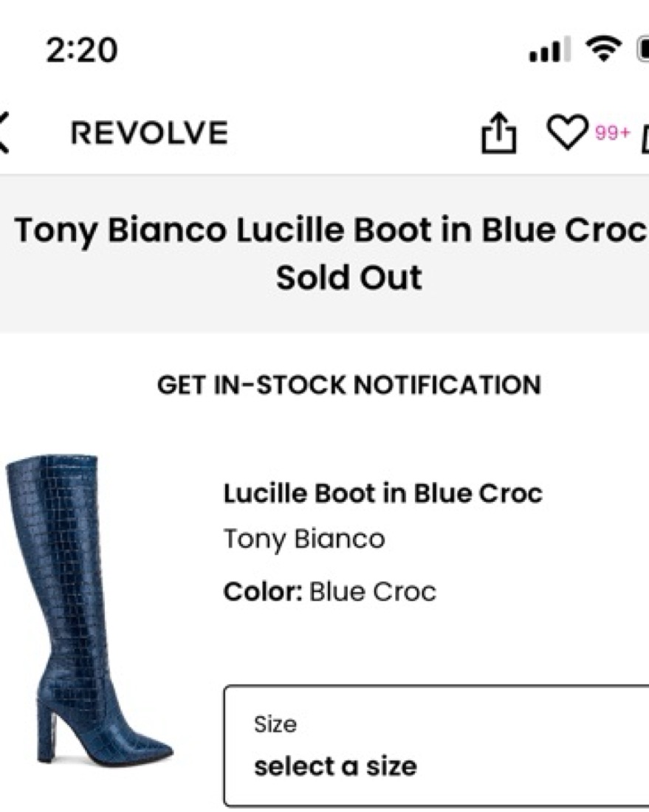649x812 pixels.
Task: Tap the 'Lucille Boot in Blue Croc' product name
Action: click(383, 493)
